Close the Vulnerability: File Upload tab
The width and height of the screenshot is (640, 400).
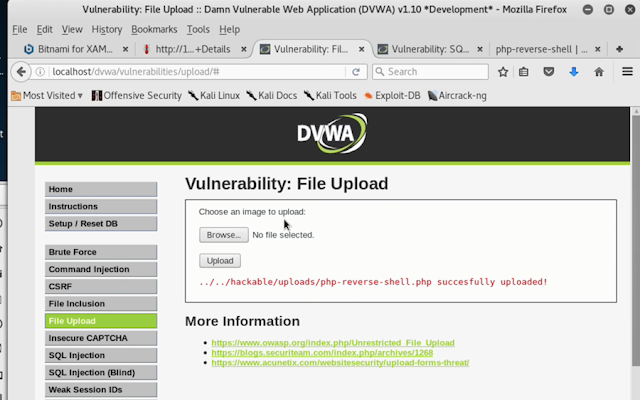point(361,49)
